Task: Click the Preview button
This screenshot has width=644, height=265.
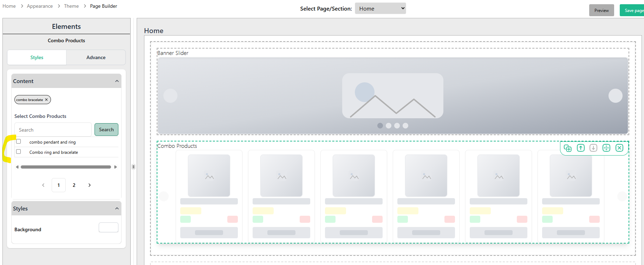Action: point(601,10)
